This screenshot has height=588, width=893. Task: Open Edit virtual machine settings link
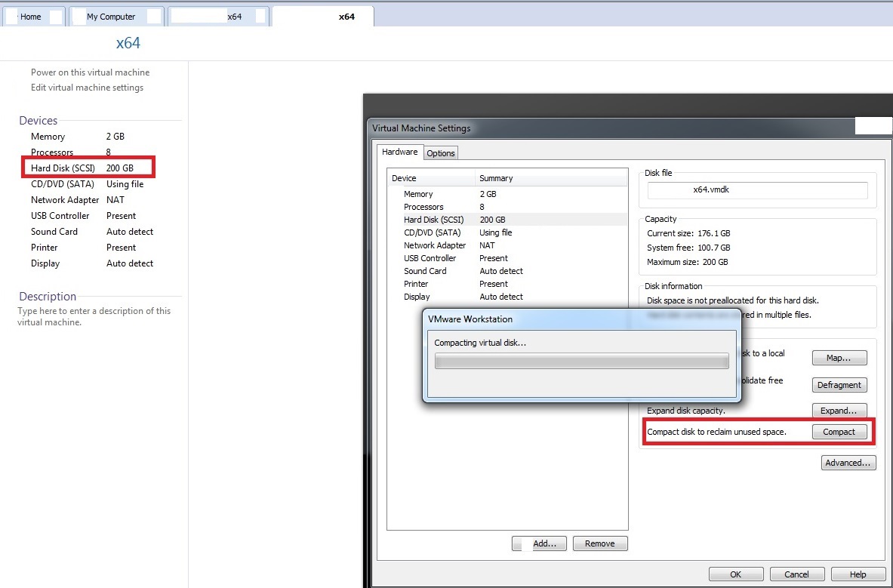coord(87,88)
